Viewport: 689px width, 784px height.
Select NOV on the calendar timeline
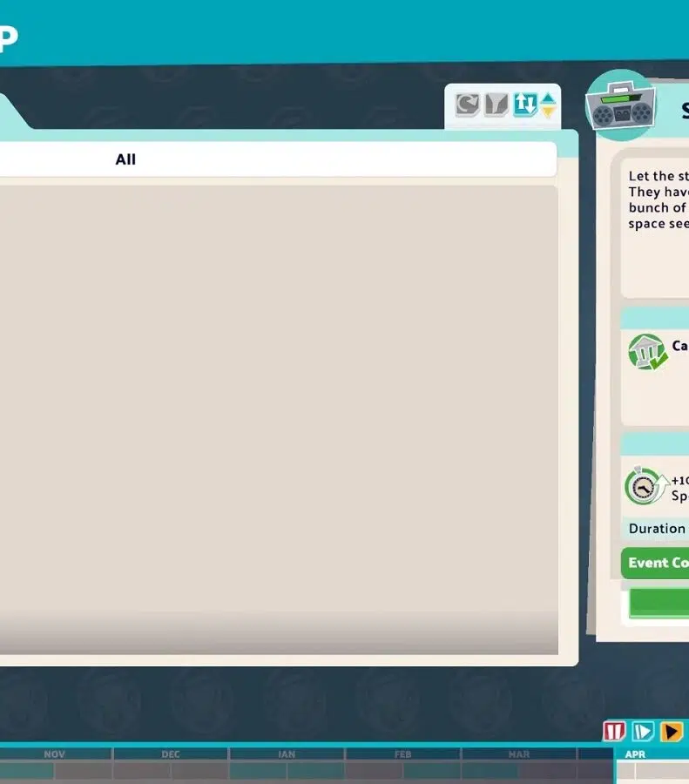[x=55, y=754]
